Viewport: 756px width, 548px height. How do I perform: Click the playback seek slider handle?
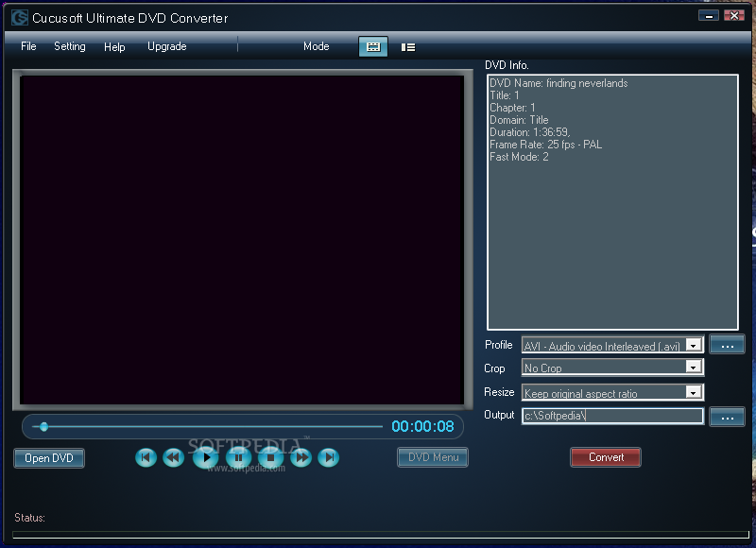(43, 426)
